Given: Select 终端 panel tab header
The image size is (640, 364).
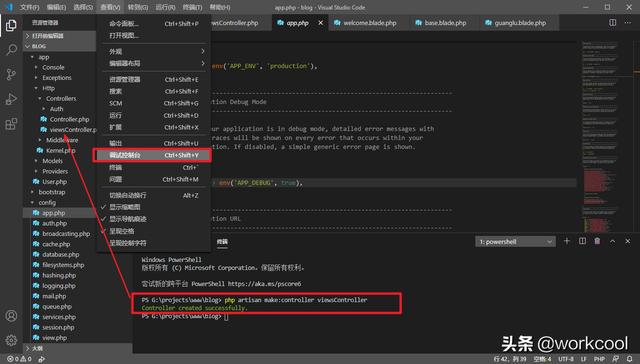Looking at the screenshot, I should click(222, 242).
